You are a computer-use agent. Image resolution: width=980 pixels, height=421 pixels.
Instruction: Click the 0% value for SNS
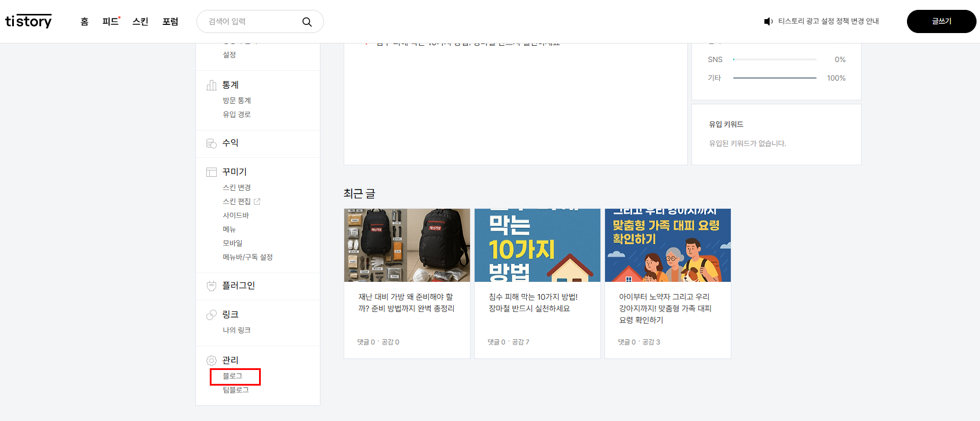tap(840, 60)
